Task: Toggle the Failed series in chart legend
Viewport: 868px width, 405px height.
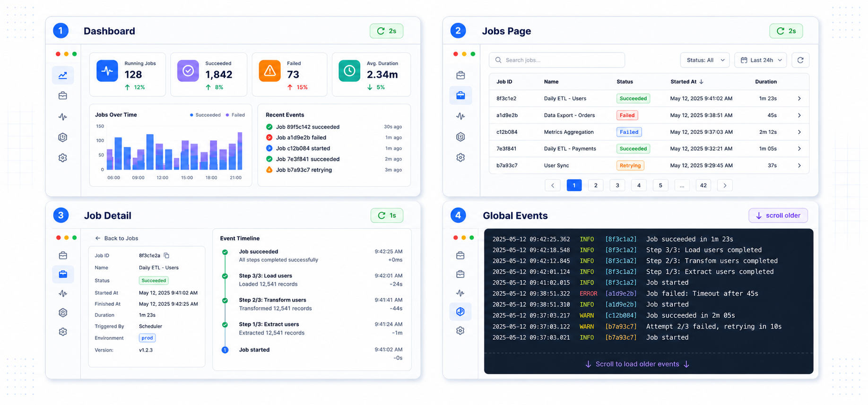Action: [235, 115]
